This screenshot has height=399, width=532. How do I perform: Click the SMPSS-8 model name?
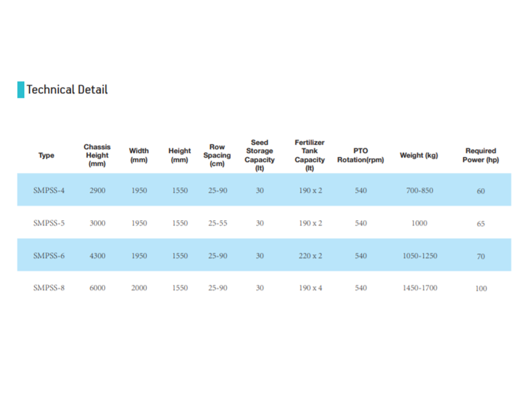pyautogui.click(x=49, y=289)
